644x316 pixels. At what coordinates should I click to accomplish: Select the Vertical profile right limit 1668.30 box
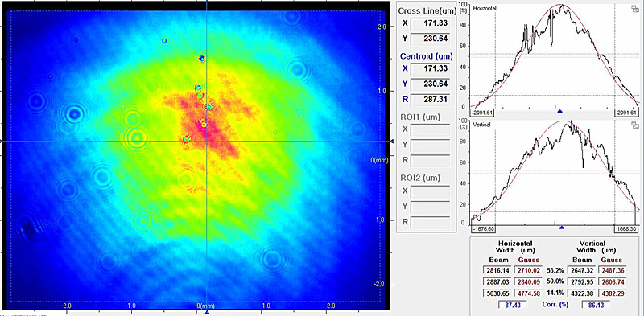pyautogui.click(x=627, y=230)
